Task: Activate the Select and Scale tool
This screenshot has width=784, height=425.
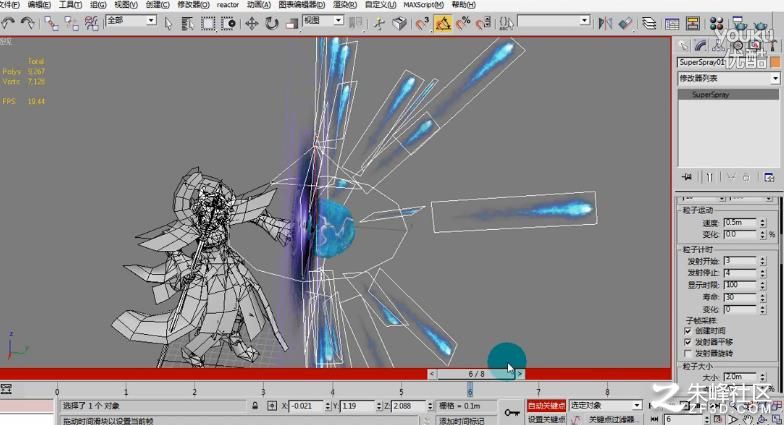Action: tap(292, 23)
